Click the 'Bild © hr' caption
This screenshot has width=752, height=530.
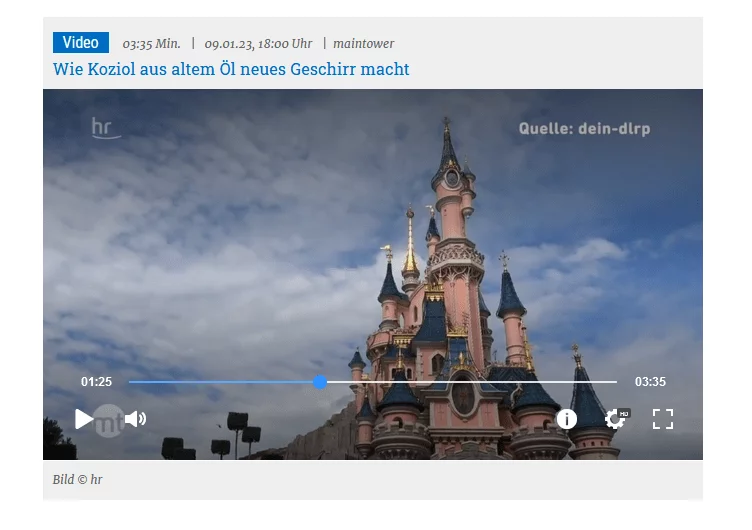(77, 480)
